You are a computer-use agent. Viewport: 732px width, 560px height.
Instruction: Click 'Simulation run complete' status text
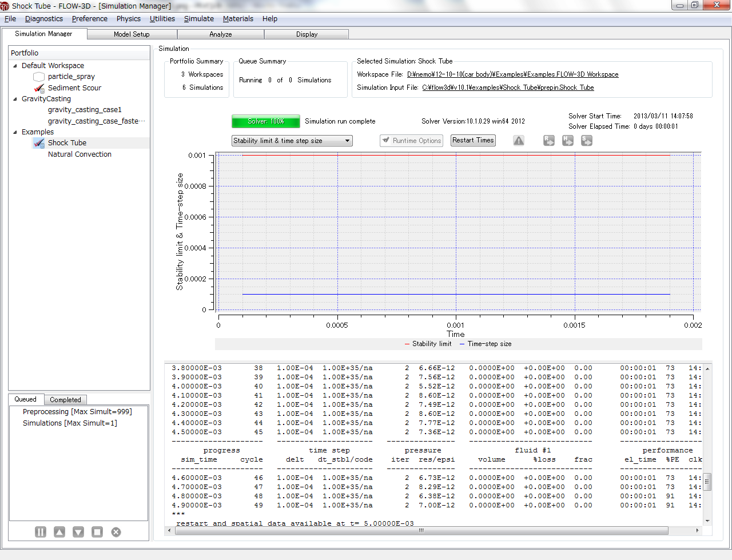[x=340, y=121]
